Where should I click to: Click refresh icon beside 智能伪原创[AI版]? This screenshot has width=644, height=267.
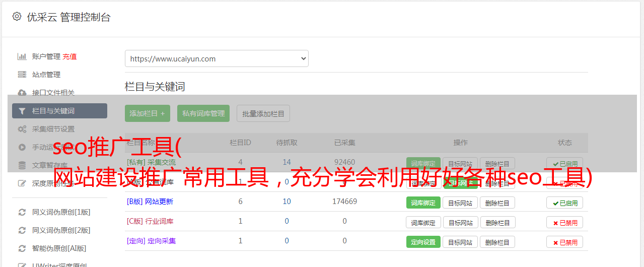pyautogui.click(x=22, y=248)
